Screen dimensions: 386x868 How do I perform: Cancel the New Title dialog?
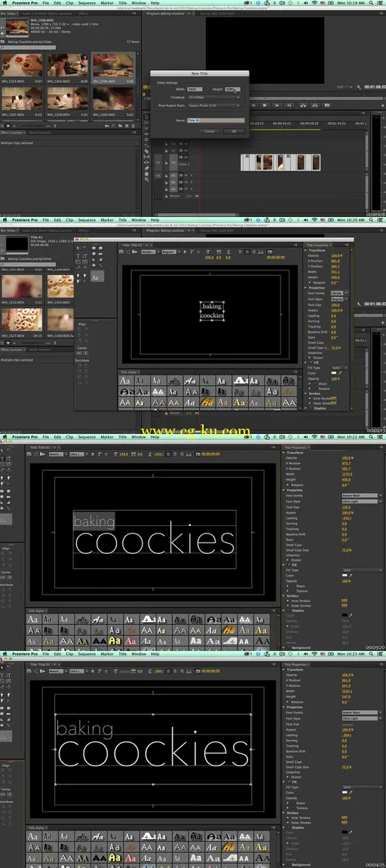click(x=210, y=131)
